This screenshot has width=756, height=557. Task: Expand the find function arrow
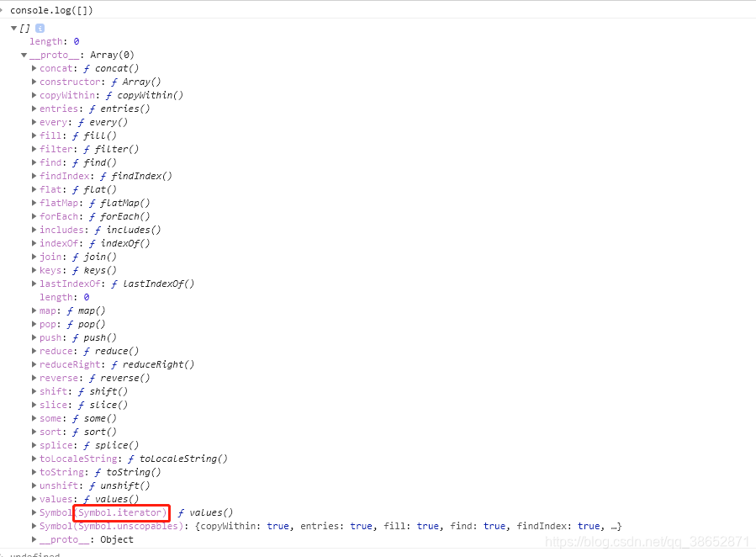[x=34, y=162]
